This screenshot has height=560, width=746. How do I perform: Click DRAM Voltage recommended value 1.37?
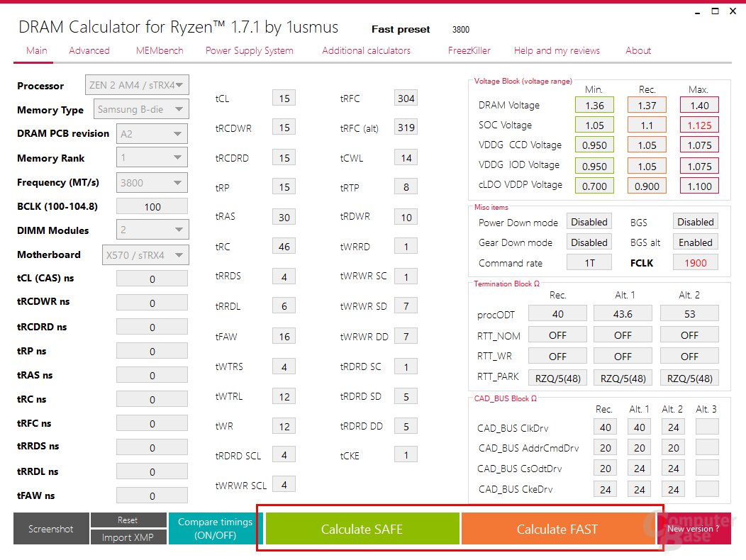click(x=647, y=105)
